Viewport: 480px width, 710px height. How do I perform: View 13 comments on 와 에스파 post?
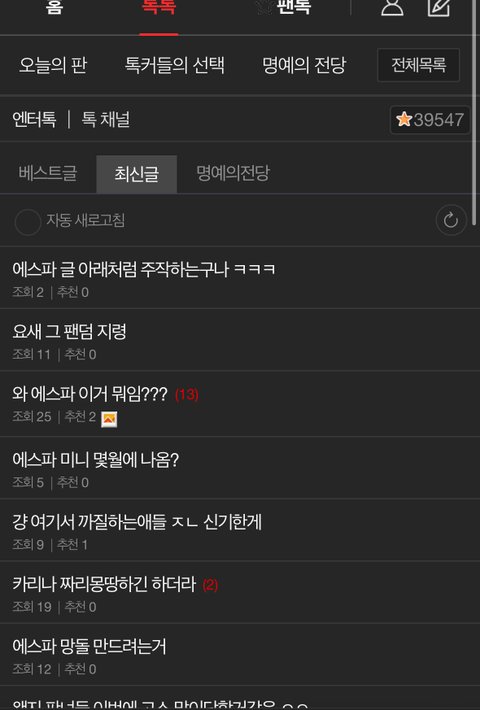[x=187, y=394]
